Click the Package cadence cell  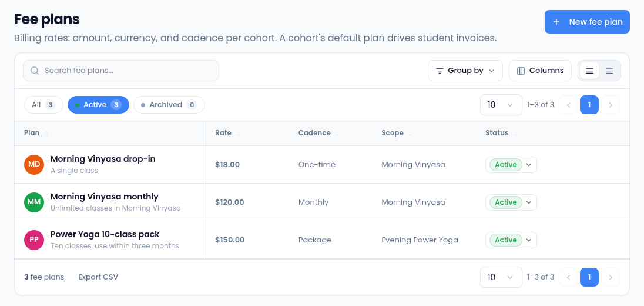[315, 240]
